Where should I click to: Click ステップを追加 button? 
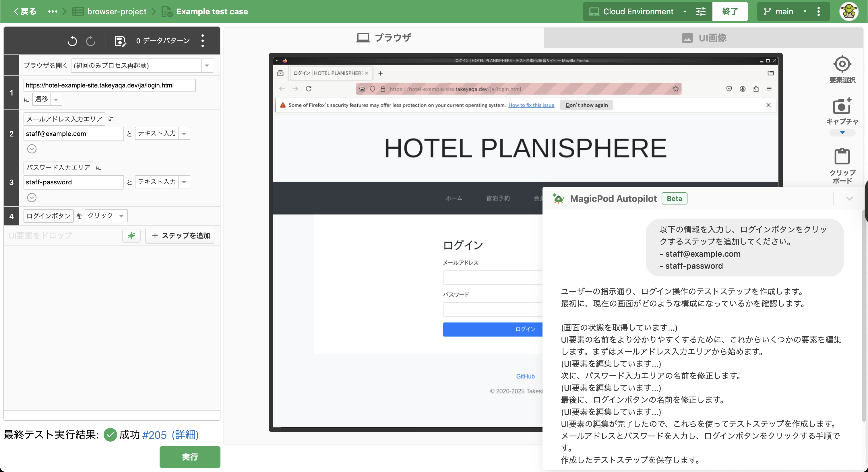[180, 235]
